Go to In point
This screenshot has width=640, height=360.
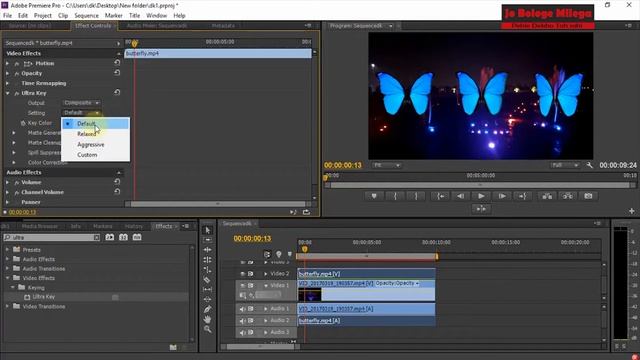point(440,196)
